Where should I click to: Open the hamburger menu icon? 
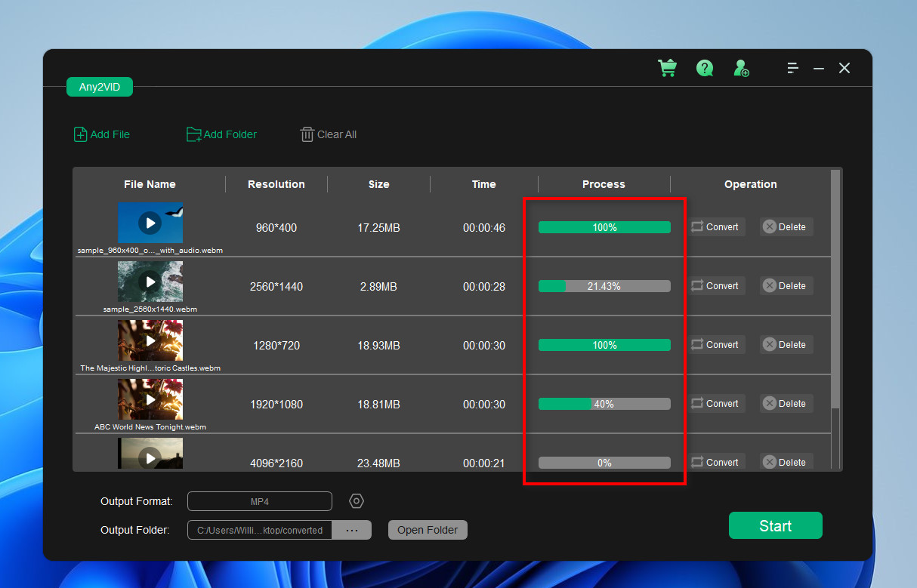click(x=792, y=68)
